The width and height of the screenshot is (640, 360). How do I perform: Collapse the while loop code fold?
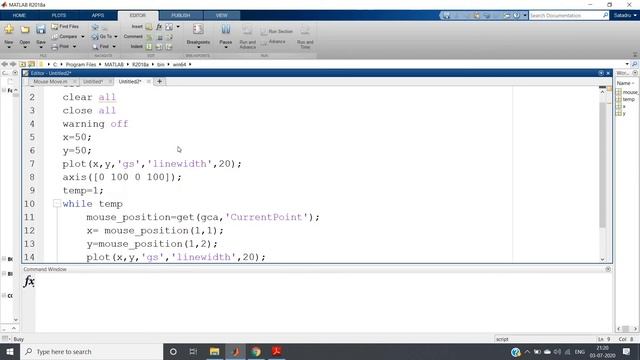pyautogui.click(x=57, y=203)
